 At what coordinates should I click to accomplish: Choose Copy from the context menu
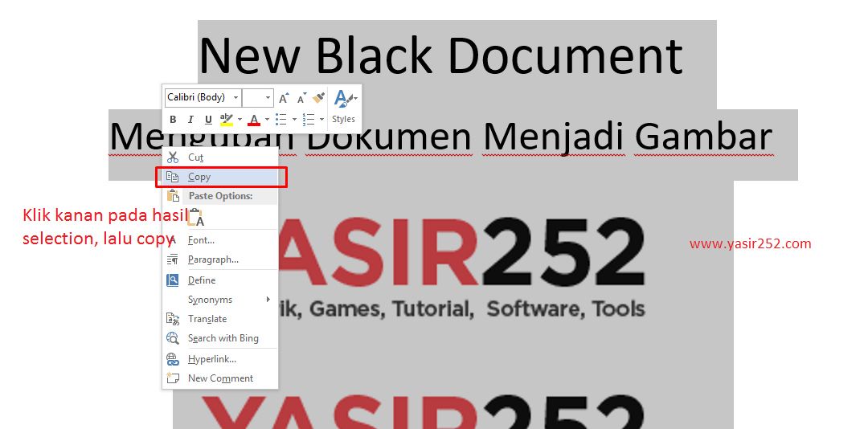pos(199,177)
